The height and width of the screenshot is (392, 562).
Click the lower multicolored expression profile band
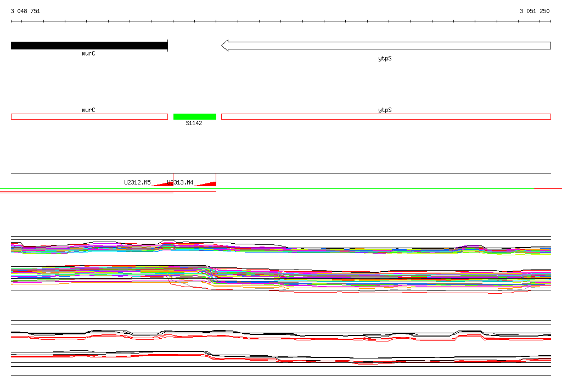pos(281,279)
